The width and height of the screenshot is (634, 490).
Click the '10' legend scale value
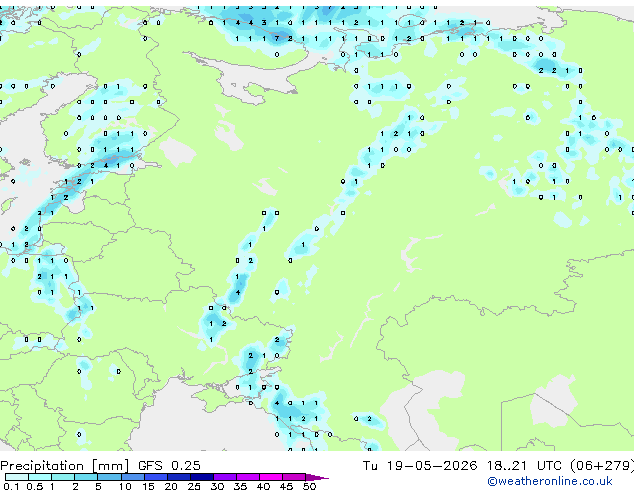point(125,486)
